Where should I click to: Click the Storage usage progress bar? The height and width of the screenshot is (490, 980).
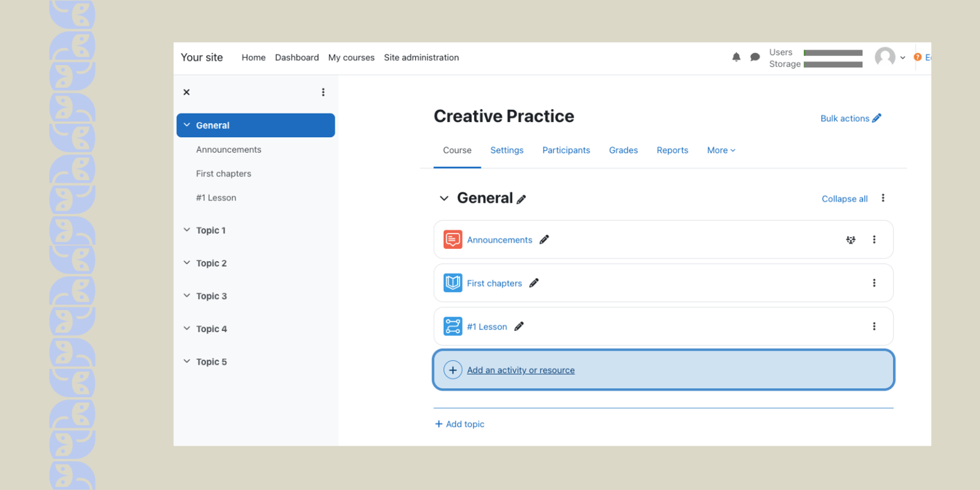point(833,64)
